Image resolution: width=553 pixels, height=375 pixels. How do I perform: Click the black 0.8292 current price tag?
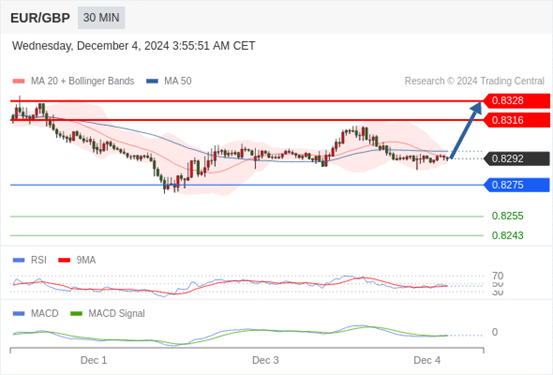point(516,159)
